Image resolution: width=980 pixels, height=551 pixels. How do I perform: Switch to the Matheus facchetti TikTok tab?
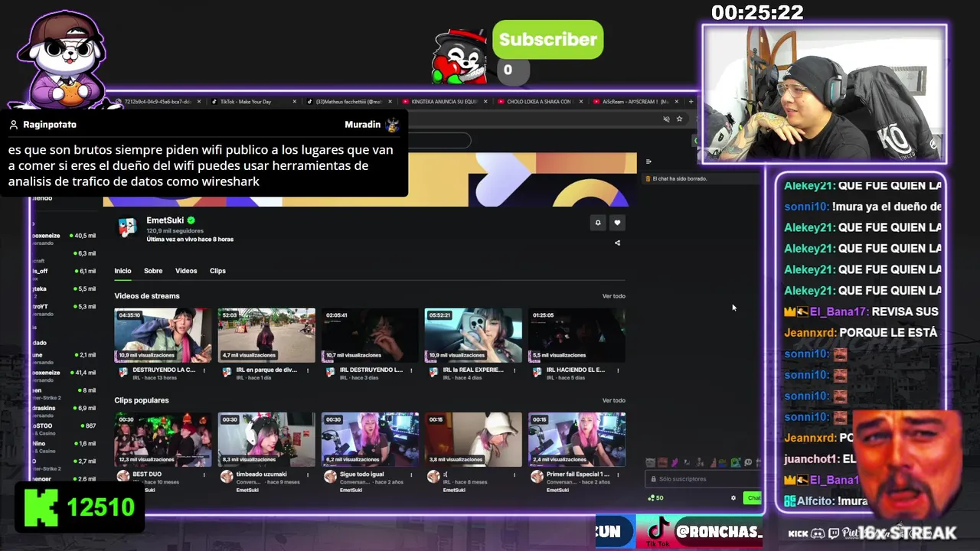pos(348,101)
